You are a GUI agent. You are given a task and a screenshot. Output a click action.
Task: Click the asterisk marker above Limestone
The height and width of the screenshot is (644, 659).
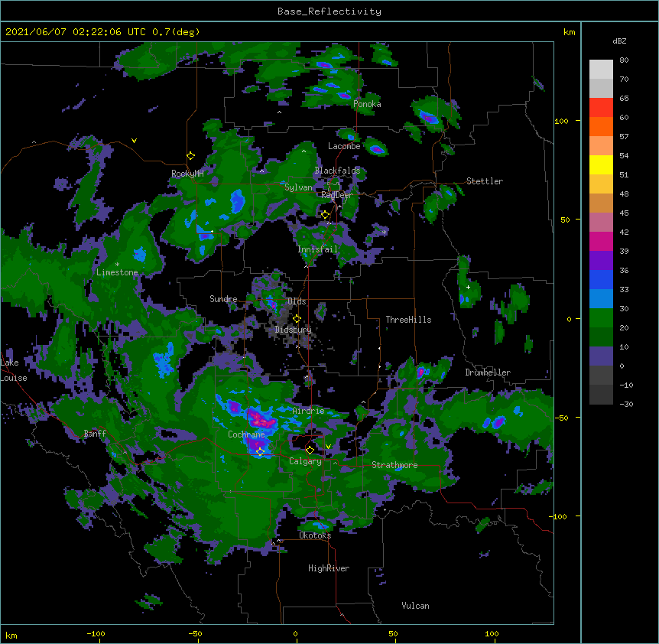117,264
